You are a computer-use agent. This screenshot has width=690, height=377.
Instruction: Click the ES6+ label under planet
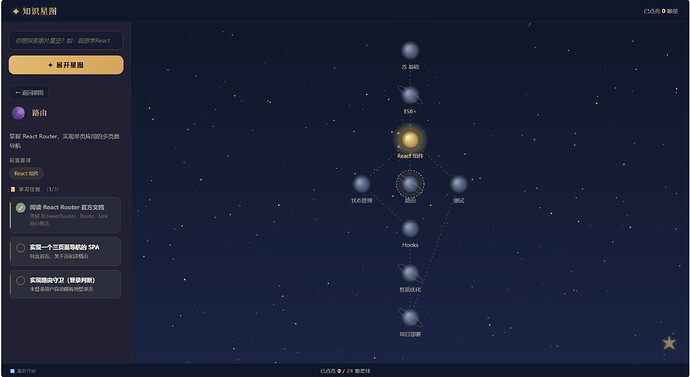(410, 112)
